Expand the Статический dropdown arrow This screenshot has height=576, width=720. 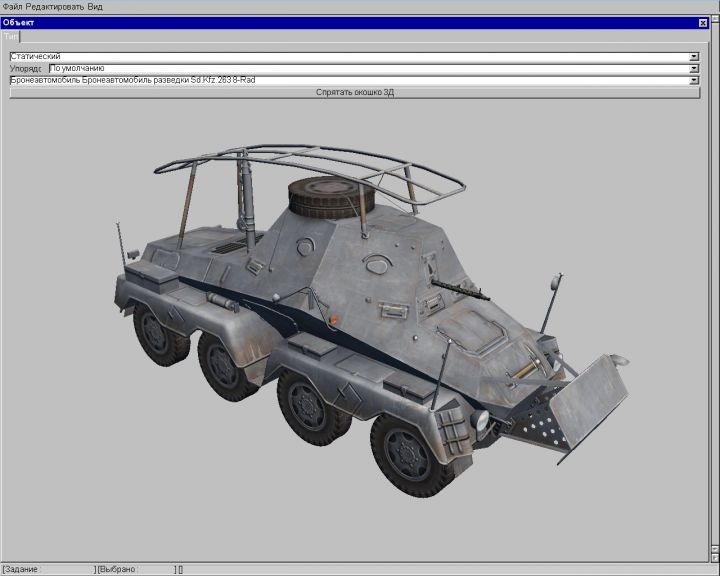tap(694, 57)
